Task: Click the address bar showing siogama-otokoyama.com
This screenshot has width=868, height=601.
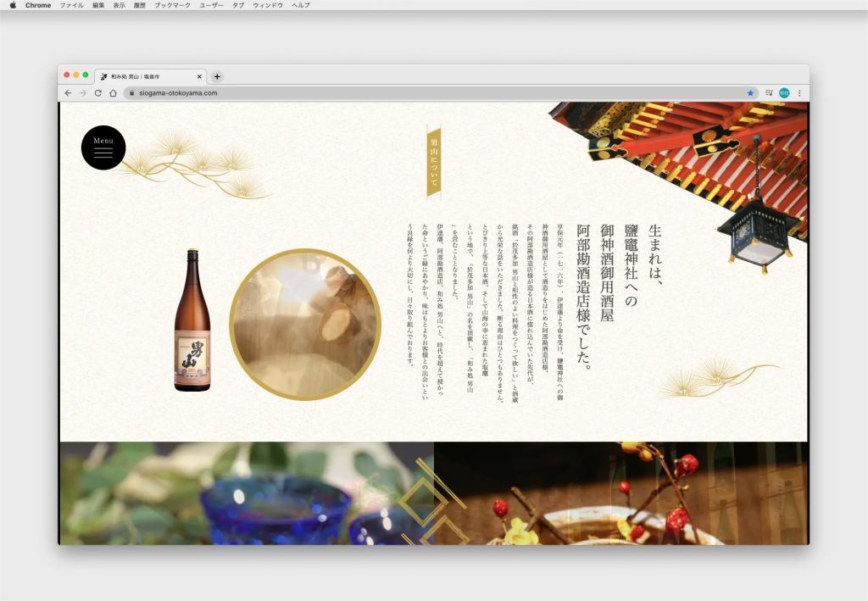Action: click(x=424, y=93)
